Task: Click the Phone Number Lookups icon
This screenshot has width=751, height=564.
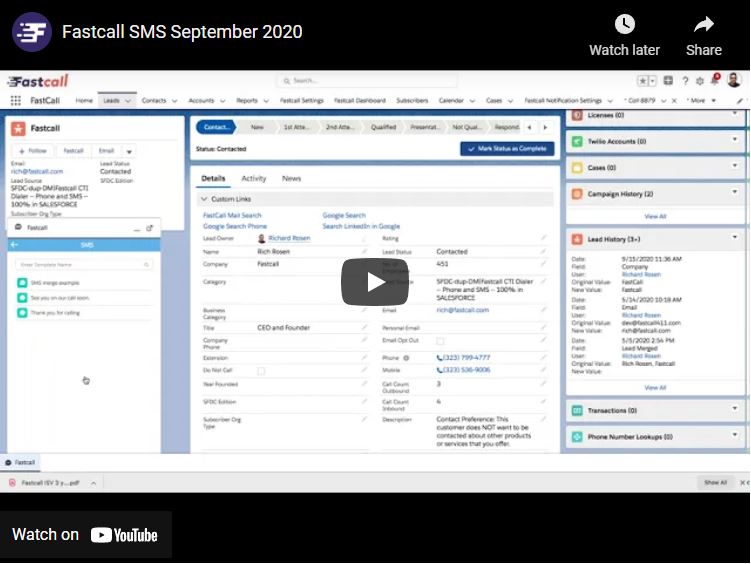Action: point(577,437)
